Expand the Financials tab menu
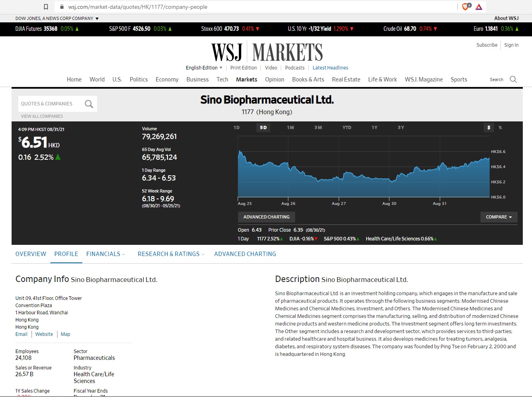Screen dimensions: 532x397 (105, 254)
